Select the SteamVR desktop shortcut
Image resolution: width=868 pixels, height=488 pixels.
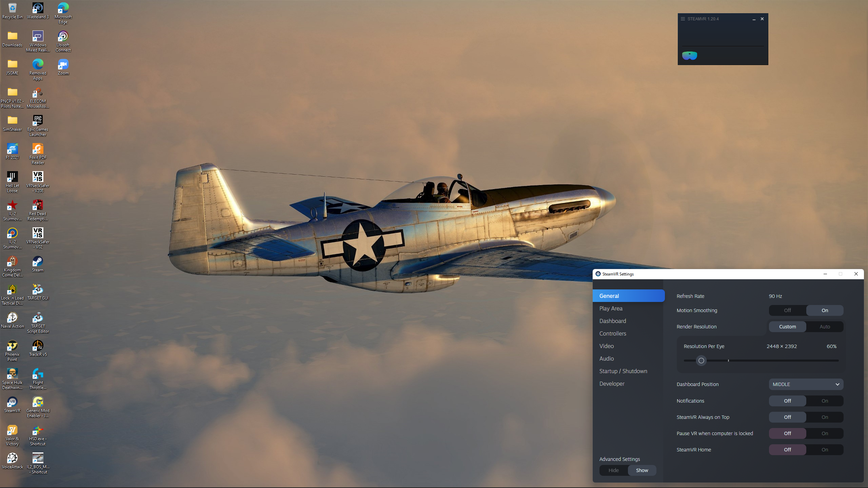pos(13,405)
